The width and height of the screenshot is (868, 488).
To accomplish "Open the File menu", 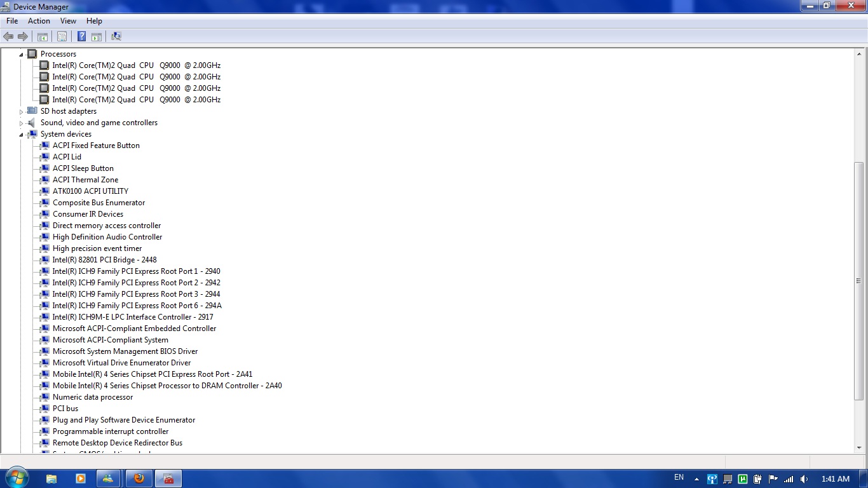I will tap(12, 21).
